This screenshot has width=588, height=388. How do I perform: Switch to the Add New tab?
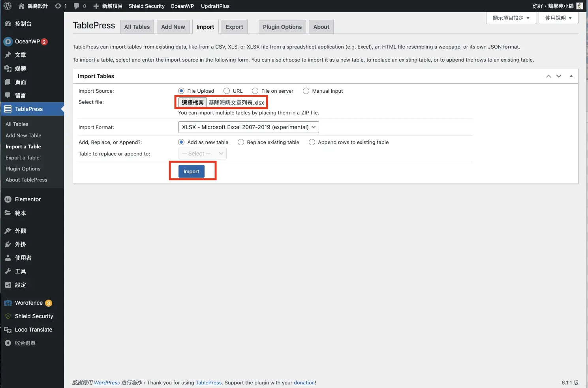point(173,27)
